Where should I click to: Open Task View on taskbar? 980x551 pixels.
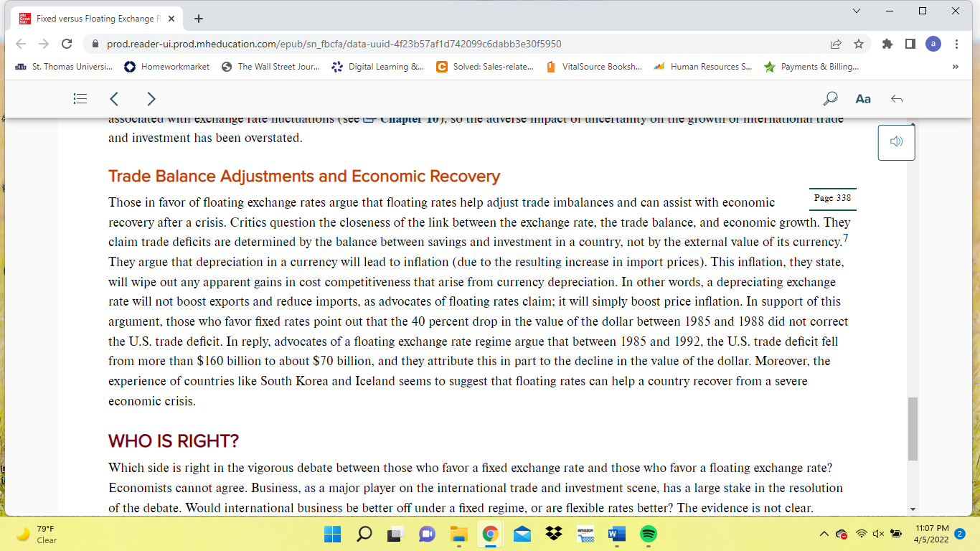click(395, 534)
